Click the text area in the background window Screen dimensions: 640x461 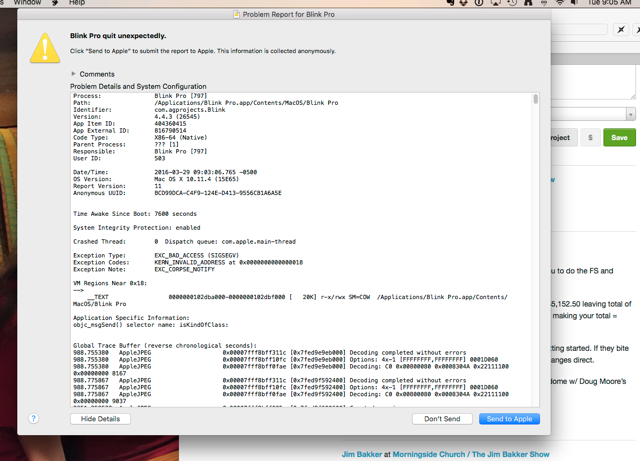tap(593, 82)
